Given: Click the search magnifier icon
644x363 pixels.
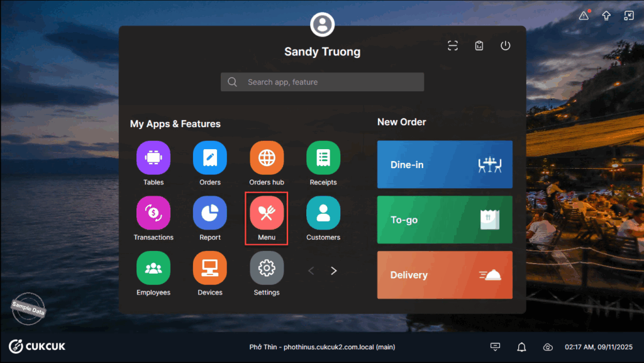Looking at the screenshot, I should pyautogui.click(x=233, y=82).
